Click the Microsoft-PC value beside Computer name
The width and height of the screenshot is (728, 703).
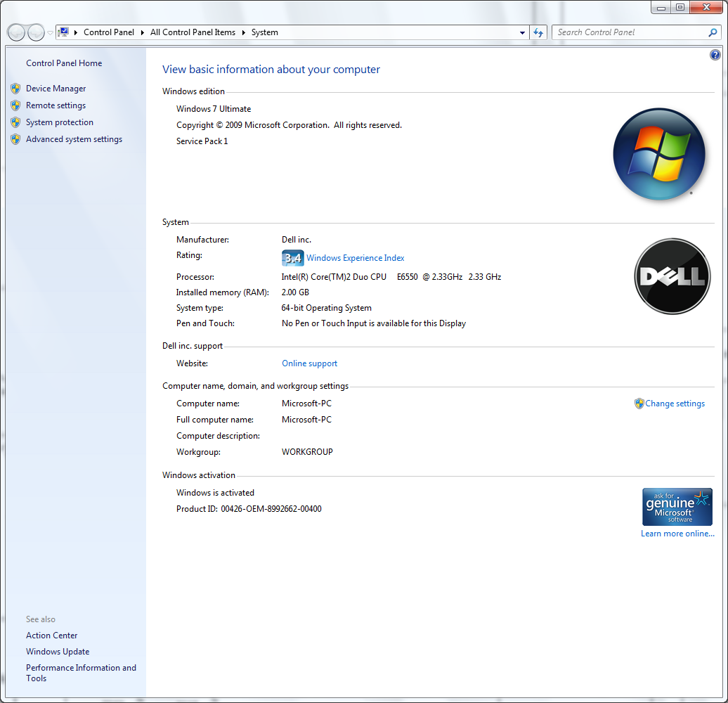(x=306, y=404)
